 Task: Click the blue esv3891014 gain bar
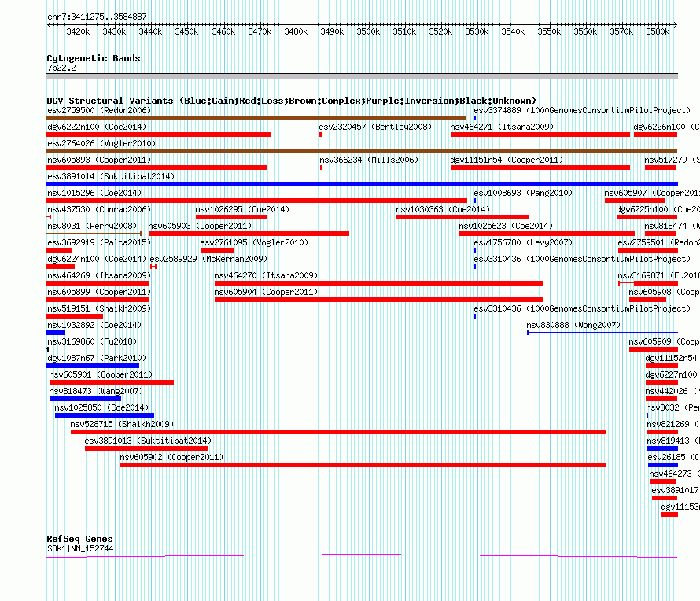click(x=362, y=184)
